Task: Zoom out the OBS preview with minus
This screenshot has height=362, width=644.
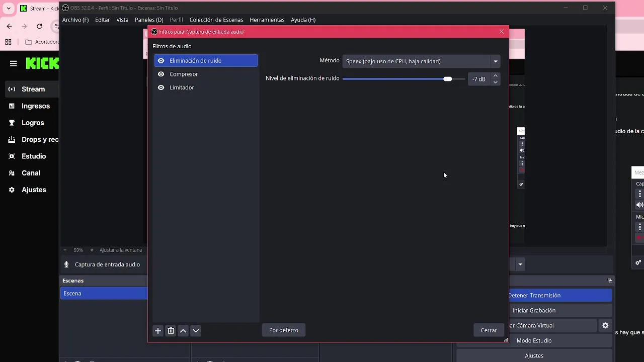Action: point(65,250)
